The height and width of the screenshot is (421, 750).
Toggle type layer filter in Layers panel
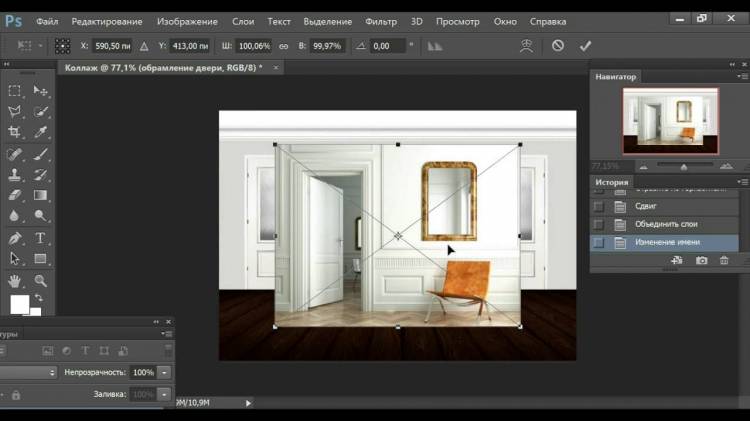pyautogui.click(x=85, y=351)
